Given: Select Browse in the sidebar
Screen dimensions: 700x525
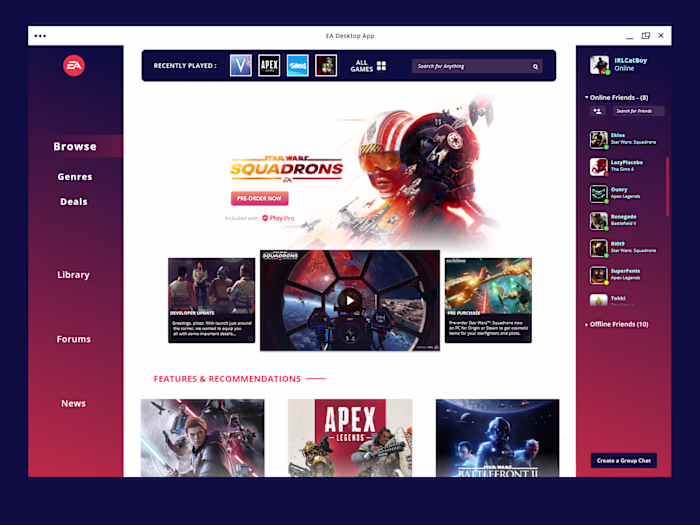Looking at the screenshot, I should click(75, 146).
